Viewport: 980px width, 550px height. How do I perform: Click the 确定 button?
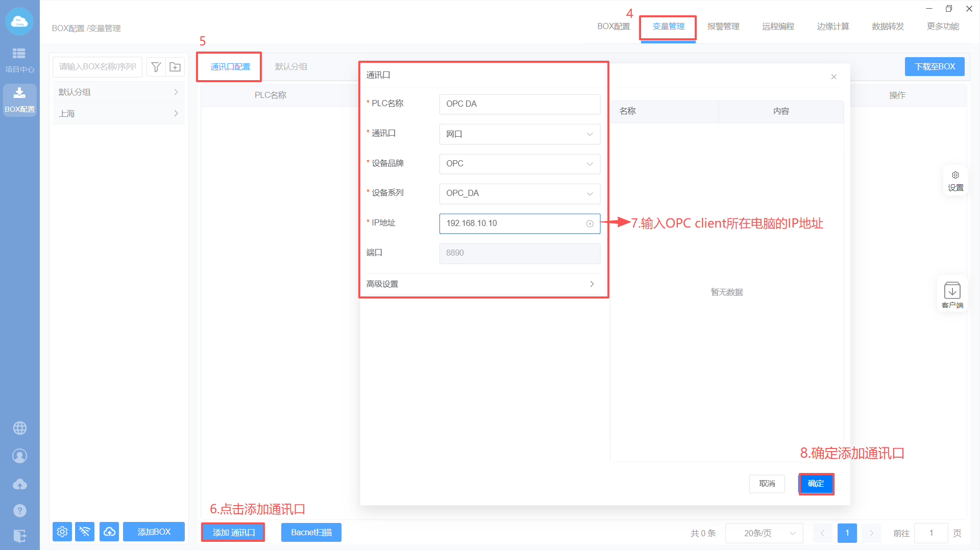816,484
